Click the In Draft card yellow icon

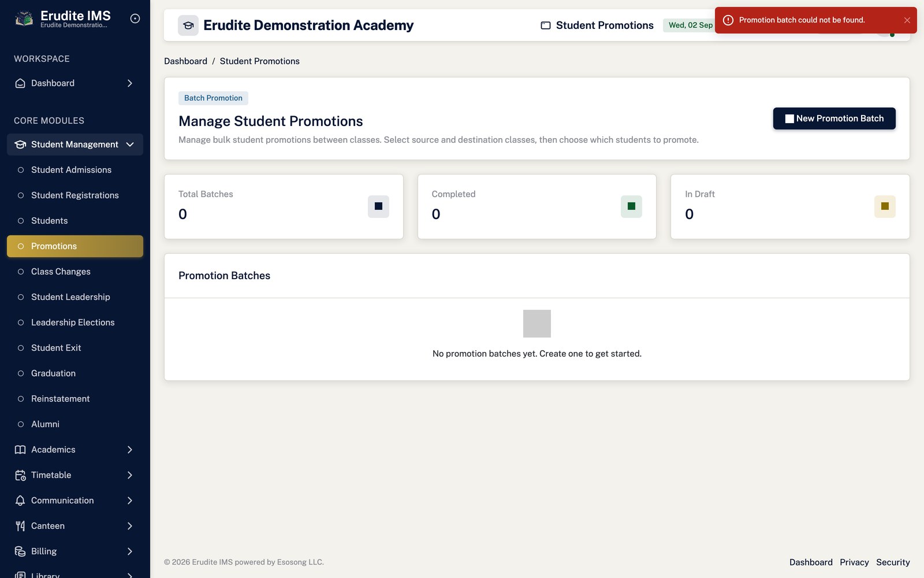coord(885,206)
